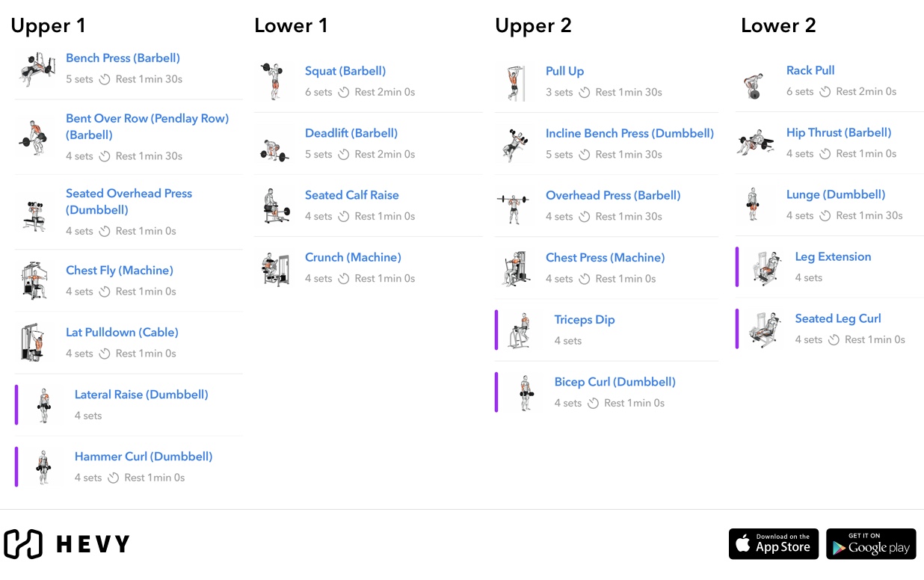The image size is (924, 580).
Task: Click rest timer icon under Deadlift (Barbell)
Action: [344, 155]
